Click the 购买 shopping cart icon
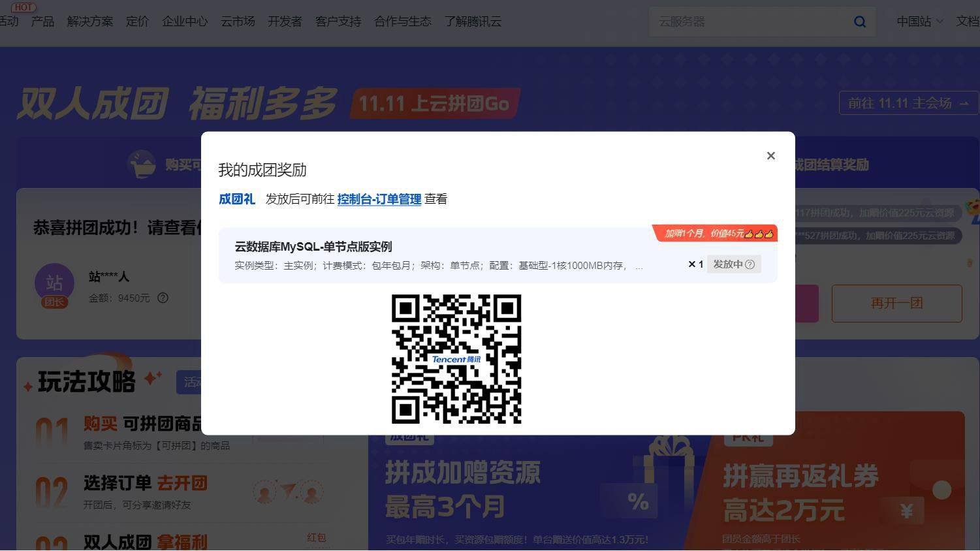This screenshot has height=551, width=980. tap(142, 164)
